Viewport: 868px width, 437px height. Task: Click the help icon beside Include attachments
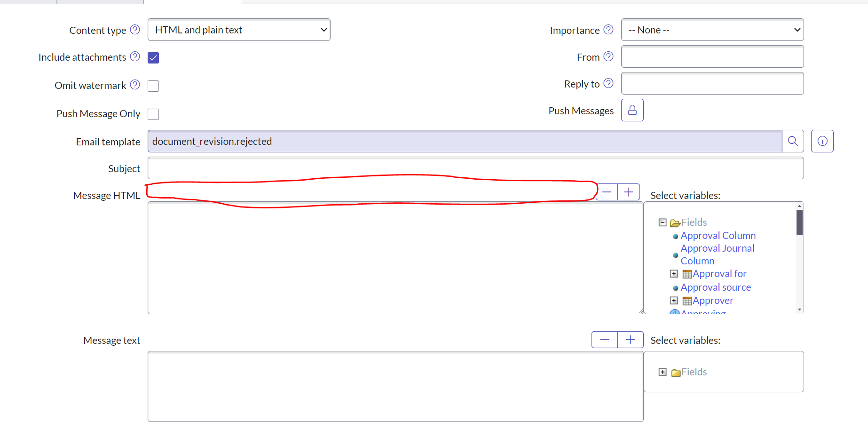tap(135, 56)
